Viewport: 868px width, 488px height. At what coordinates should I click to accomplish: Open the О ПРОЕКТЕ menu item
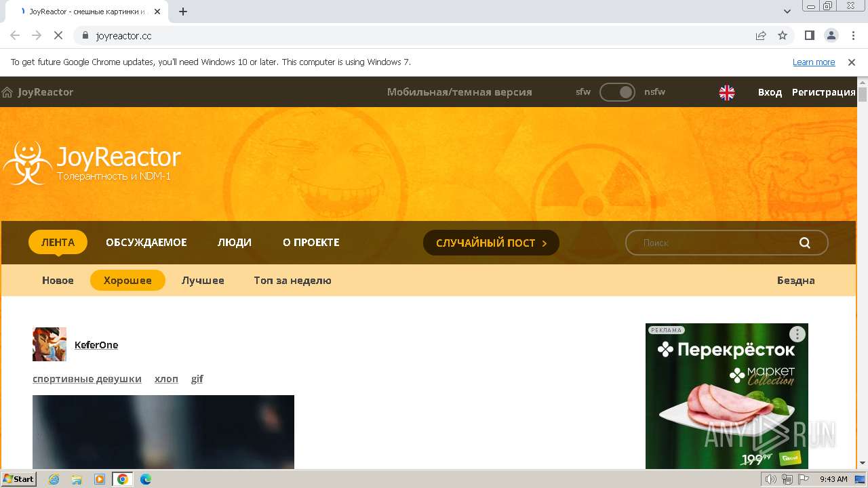click(311, 242)
